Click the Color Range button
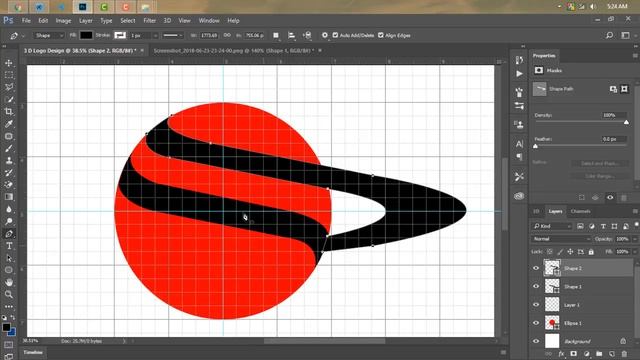This screenshot has width=640, height=360. click(x=600, y=176)
